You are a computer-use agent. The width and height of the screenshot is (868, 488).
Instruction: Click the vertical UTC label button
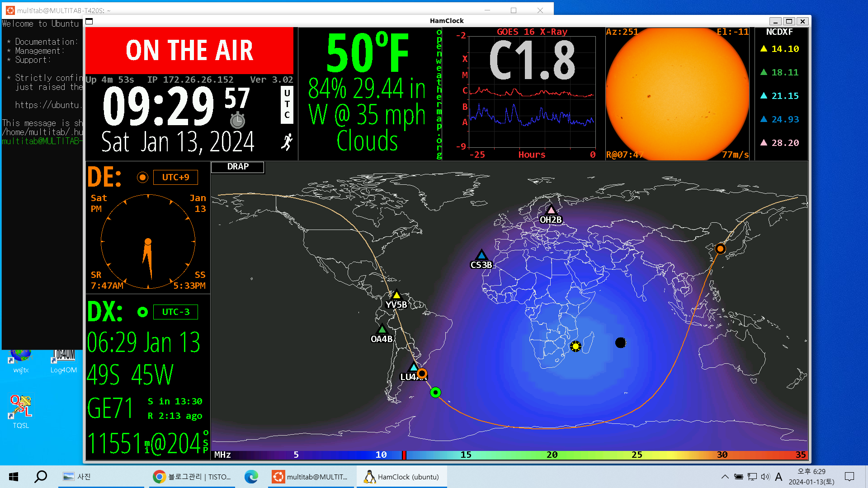[287, 104]
